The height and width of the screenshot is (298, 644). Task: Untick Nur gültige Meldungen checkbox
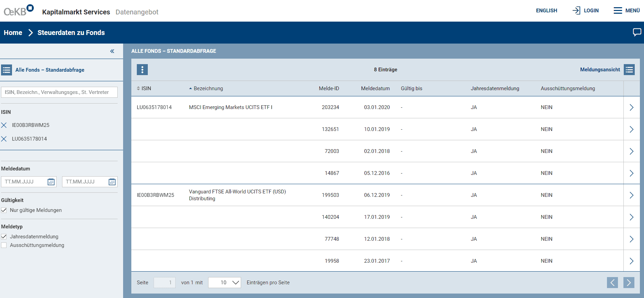[4, 210]
